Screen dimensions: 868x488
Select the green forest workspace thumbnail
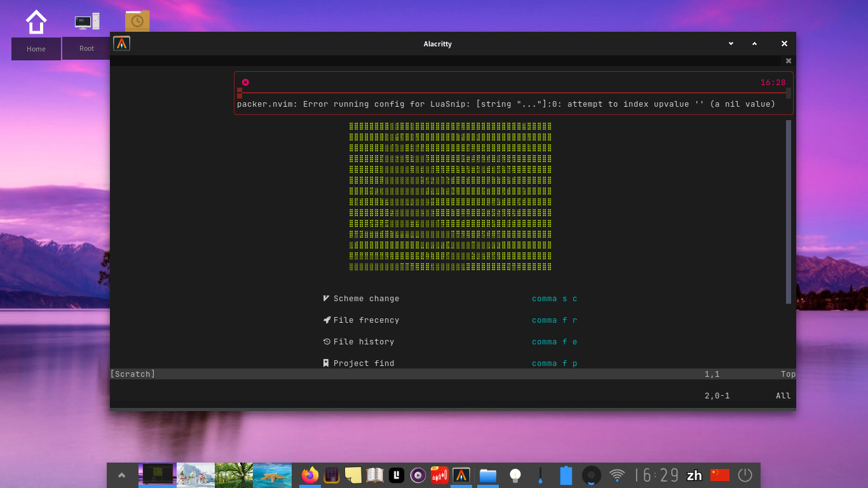point(233,475)
